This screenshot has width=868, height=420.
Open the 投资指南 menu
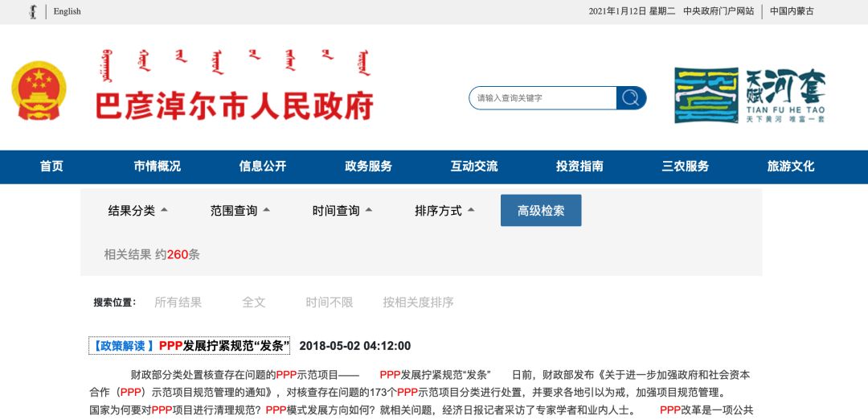pos(579,167)
